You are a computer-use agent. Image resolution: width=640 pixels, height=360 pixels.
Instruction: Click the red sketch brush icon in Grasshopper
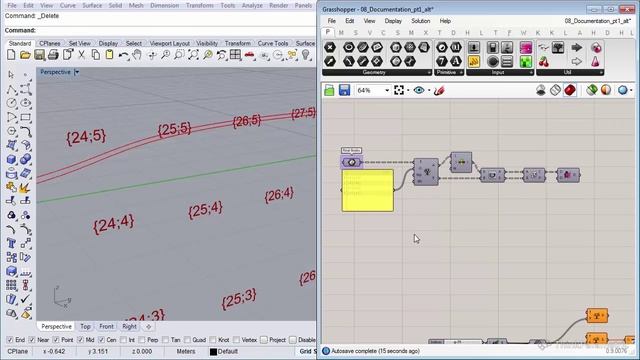tap(439, 90)
